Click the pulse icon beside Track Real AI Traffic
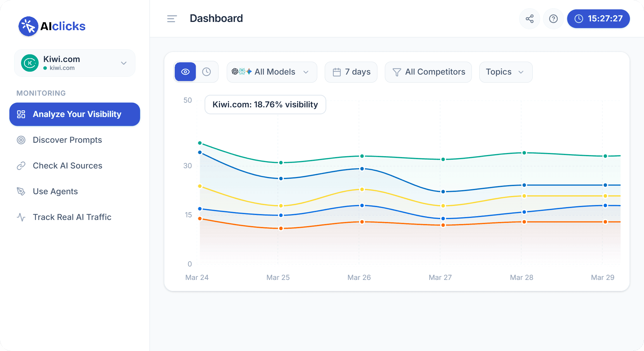 (x=21, y=217)
